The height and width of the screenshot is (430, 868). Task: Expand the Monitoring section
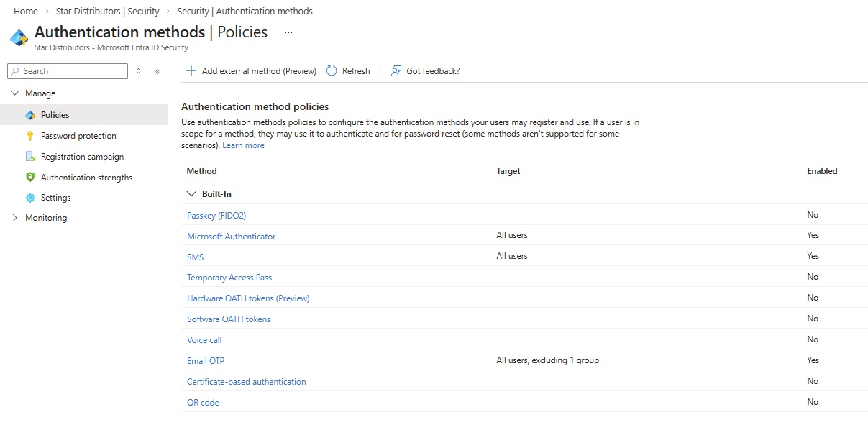coord(15,218)
